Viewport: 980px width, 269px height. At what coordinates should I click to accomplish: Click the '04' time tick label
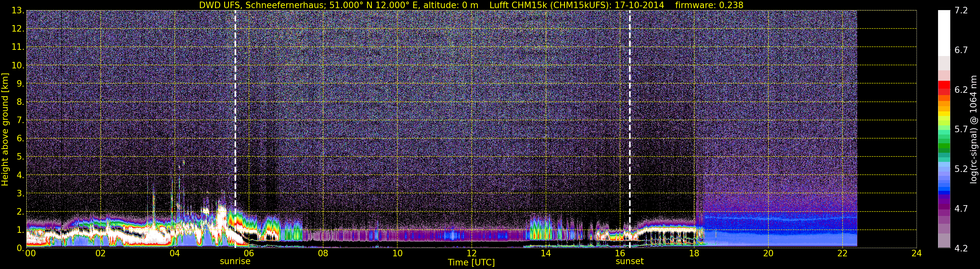coord(175,253)
